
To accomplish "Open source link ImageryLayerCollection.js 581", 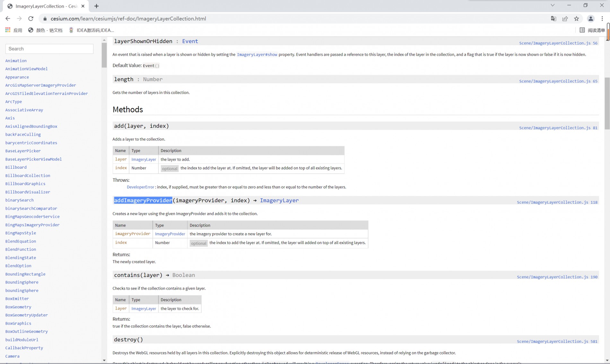I will tap(557, 341).
